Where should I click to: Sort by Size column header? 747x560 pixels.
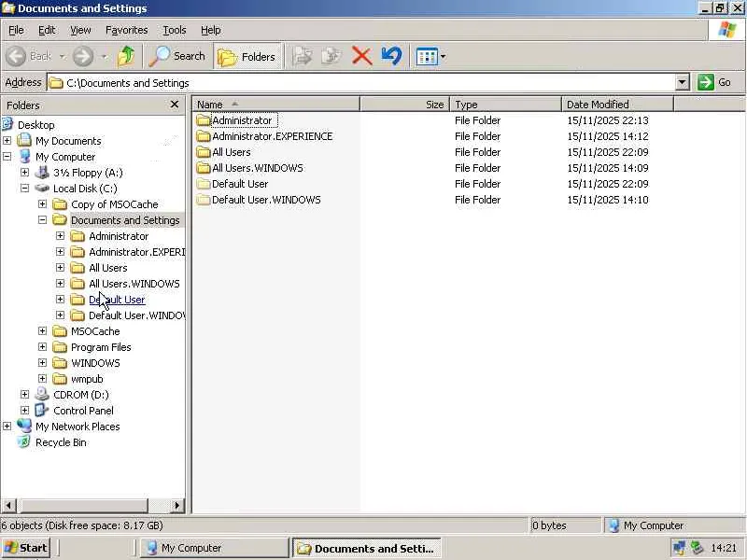[405, 105]
